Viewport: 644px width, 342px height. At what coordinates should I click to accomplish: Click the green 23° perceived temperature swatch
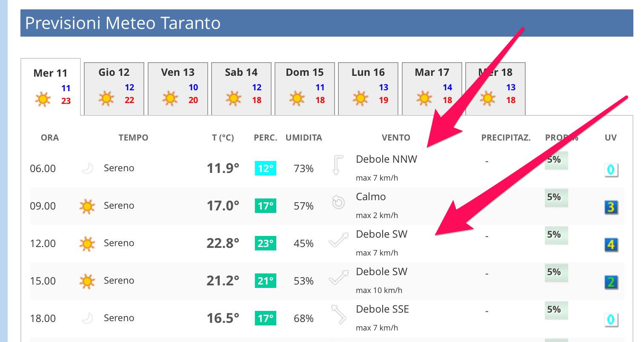tap(265, 244)
